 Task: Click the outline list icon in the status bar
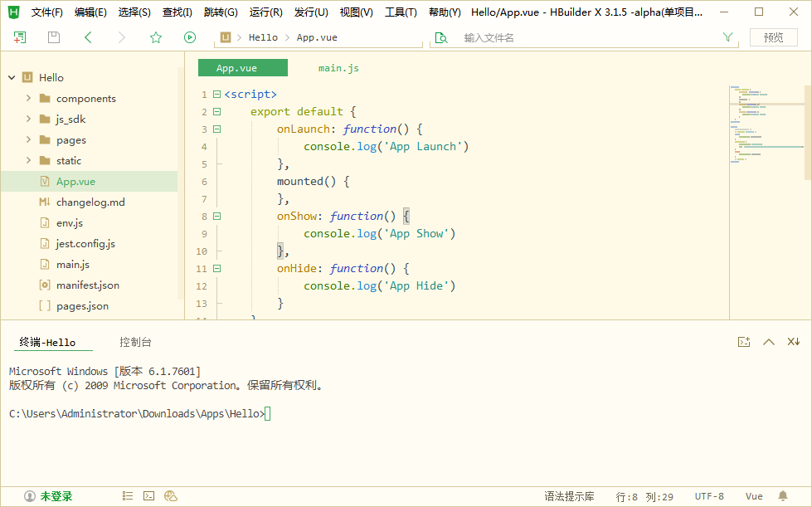(127, 495)
